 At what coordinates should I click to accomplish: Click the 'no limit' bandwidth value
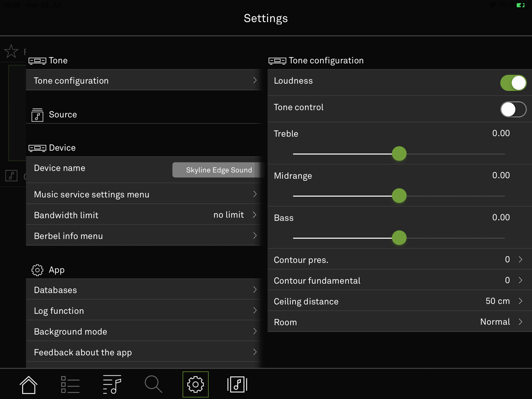point(228,215)
